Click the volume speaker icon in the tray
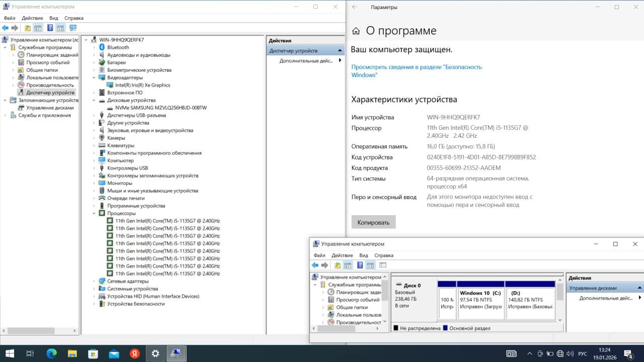644x362 pixels. tap(570, 353)
